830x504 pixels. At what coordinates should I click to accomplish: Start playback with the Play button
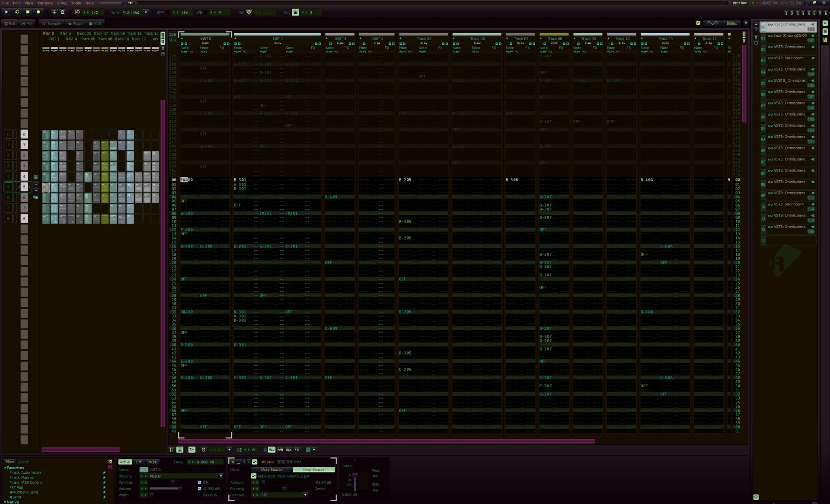(6, 12)
